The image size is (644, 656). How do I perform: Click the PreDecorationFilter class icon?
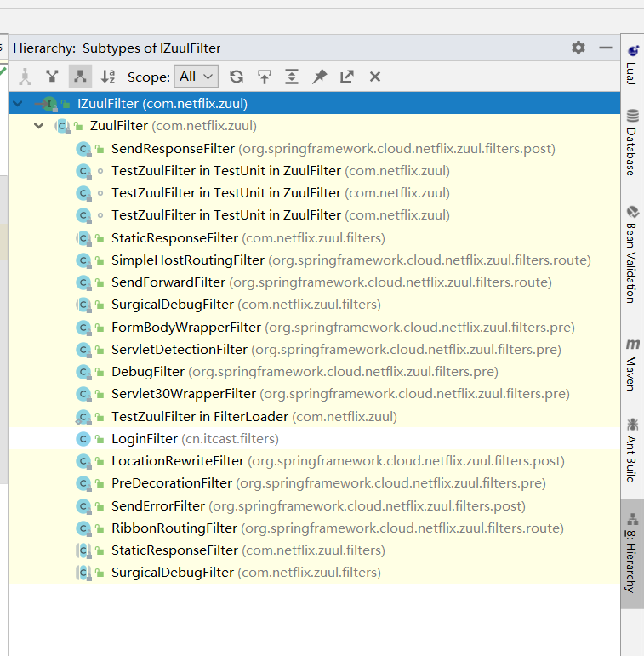coord(83,483)
